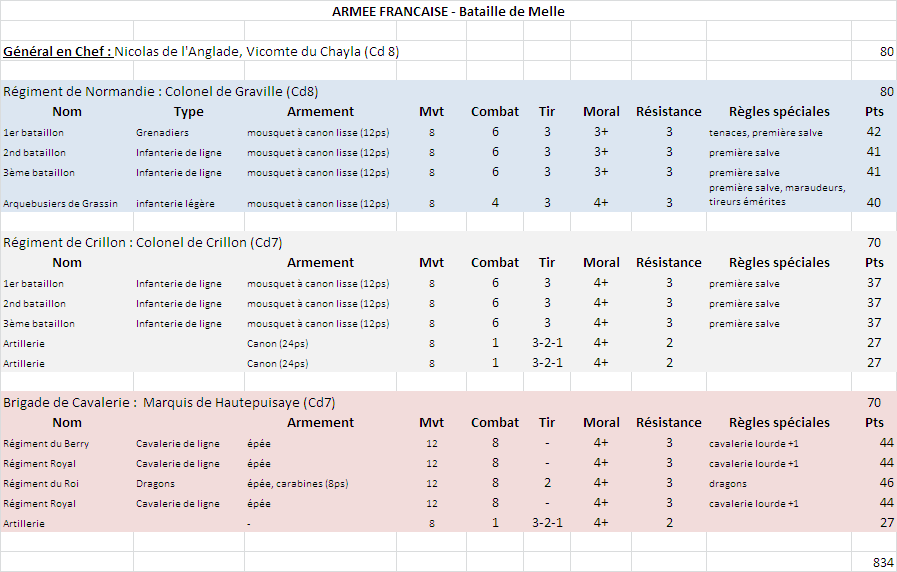Select the 'Combat' header in Crillon section
897x572 pixels.
click(495, 263)
